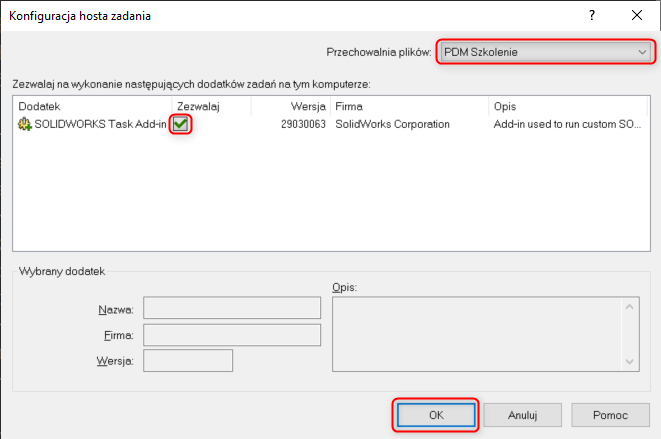Click the question mark help icon in title bar
Viewport: 661px width, 439px height.
click(x=591, y=15)
